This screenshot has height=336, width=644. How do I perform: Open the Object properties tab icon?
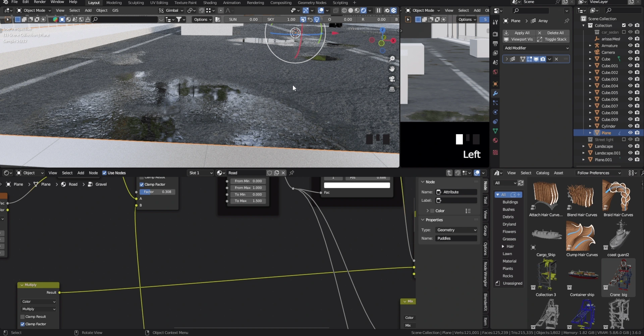point(495,84)
